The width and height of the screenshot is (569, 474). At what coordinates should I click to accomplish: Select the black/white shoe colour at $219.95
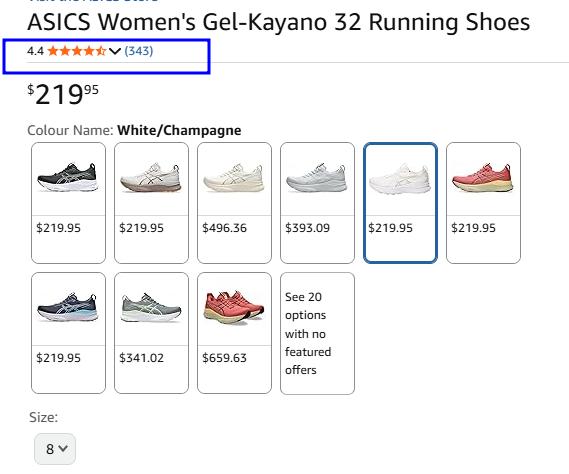click(69, 203)
